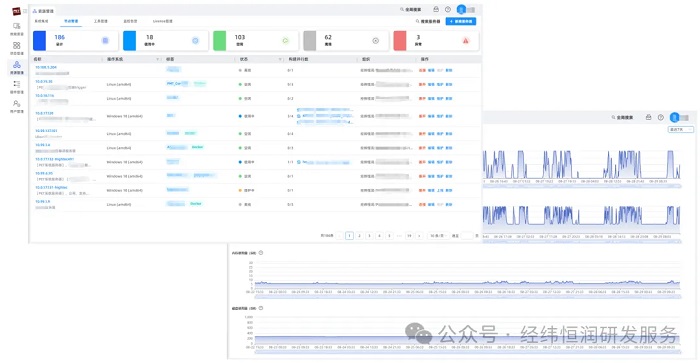Click the 0/4 build concurrency value
The image size is (700, 363).
[290, 134]
